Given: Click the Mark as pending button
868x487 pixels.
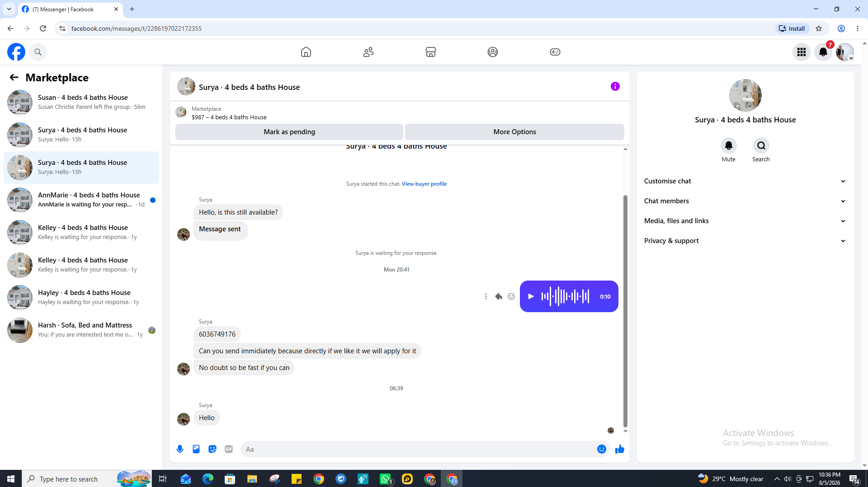Looking at the screenshot, I should tap(289, 132).
